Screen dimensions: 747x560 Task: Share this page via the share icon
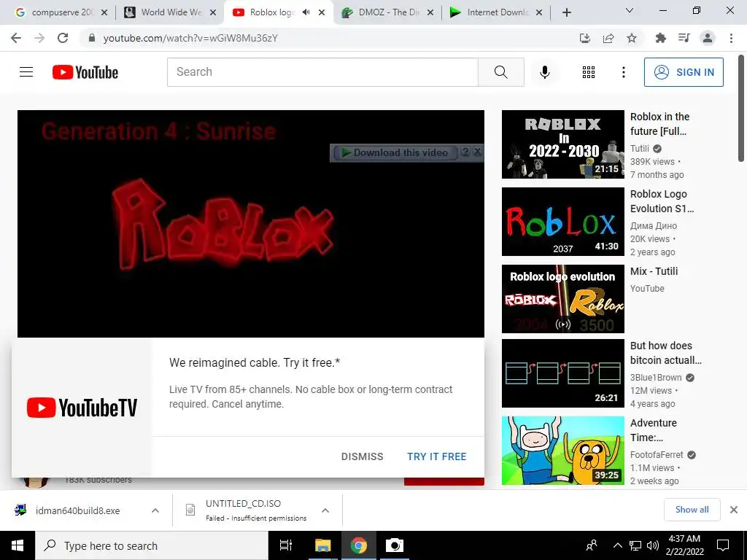[608, 38]
